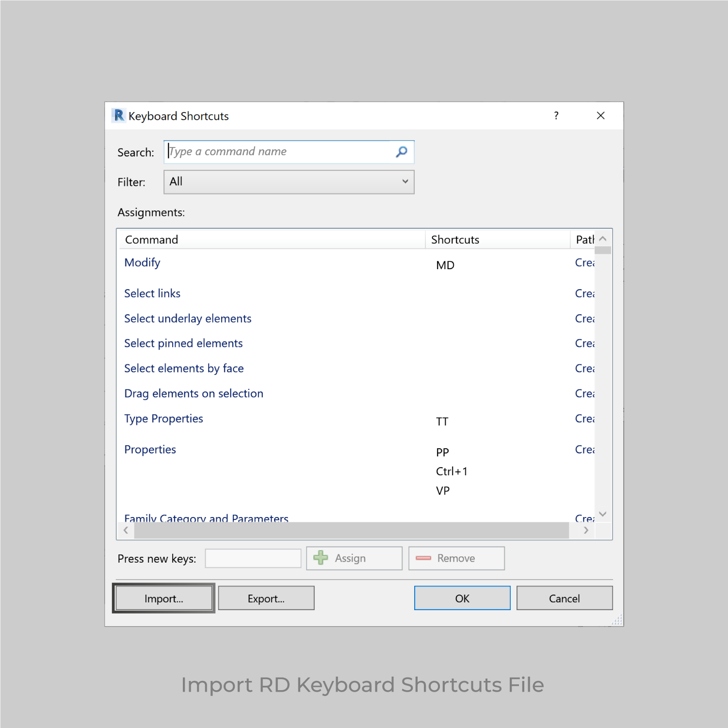This screenshot has width=728, height=728.
Task: Click the Revit logo in the title bar
Action: pos(118,115)
